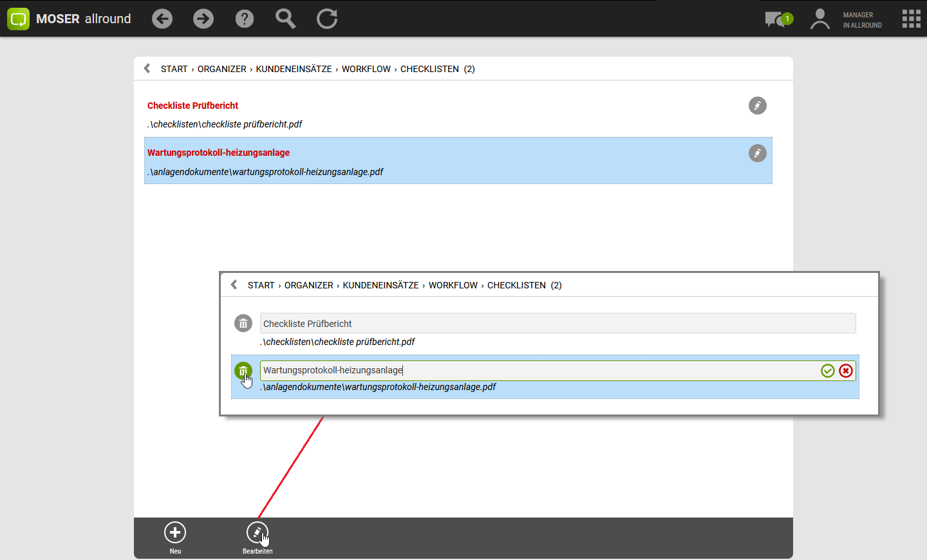927x560 pixels.
Task: Go back with the top arrow button
Action: (x=162, y=19)
